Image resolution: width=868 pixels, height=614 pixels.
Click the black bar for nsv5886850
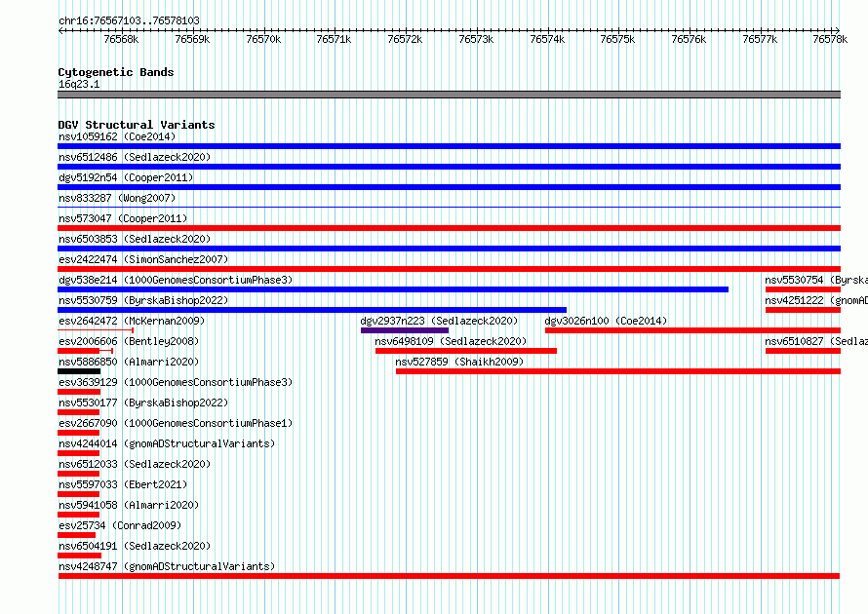coord(79,371)
